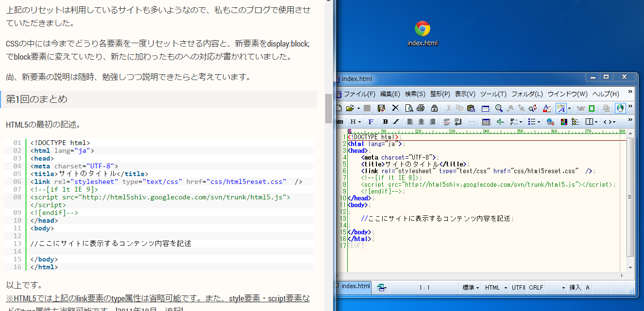Toggle the highlighted keyword coloring A button
Screen dimensions: 644x311
click(x=561, y=108)
